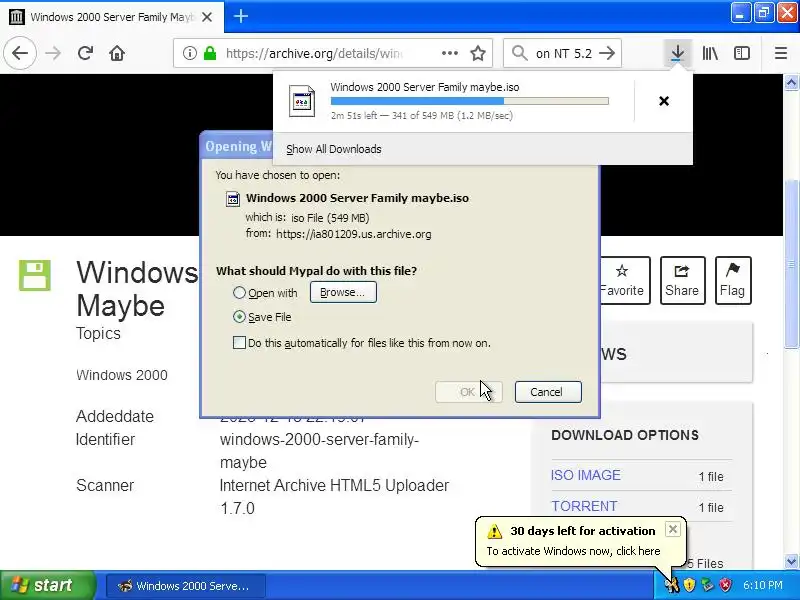Open the Library icon in the toolbar
Viewport: 800px width, 600px height.
coord(710,53)
